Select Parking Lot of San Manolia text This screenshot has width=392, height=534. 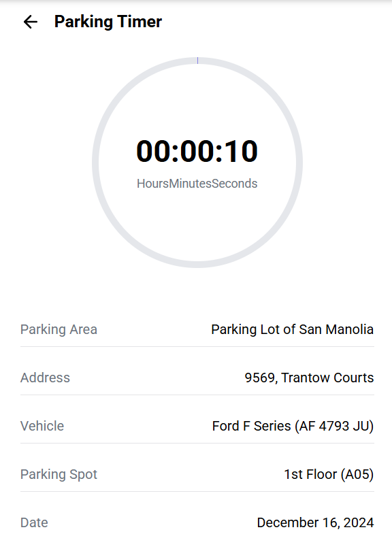(x=292, y=329)
